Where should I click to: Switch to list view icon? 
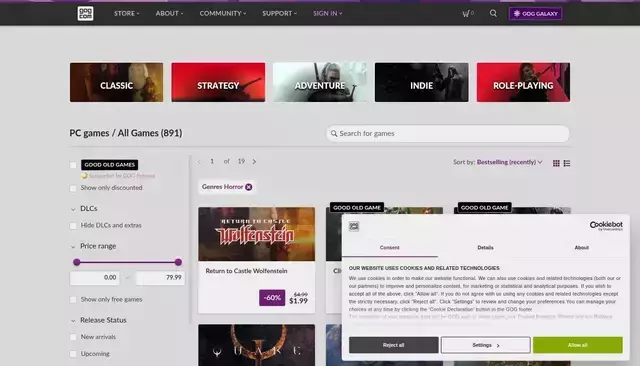click(x=567, y=163)
